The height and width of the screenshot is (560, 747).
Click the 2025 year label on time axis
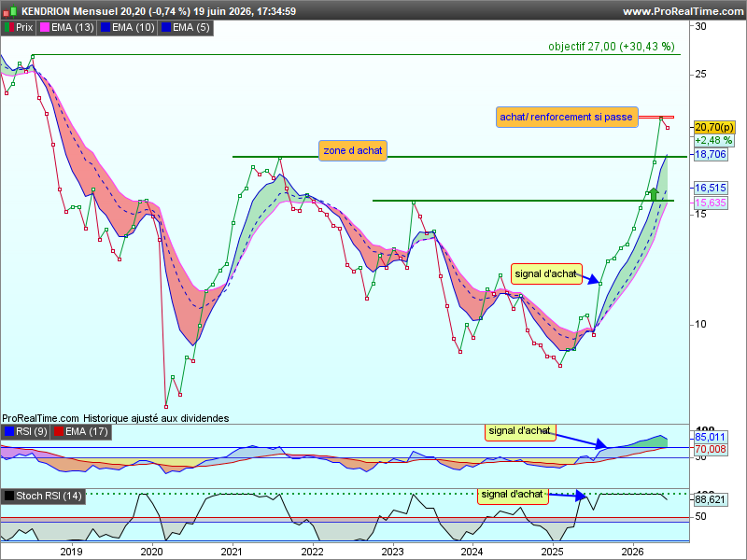552,552
